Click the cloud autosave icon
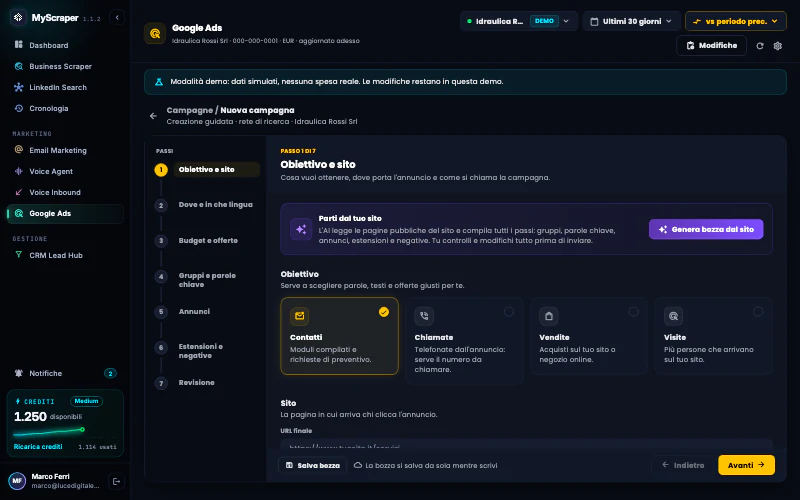Screen dimensions: 800x500 coord(358,465)
